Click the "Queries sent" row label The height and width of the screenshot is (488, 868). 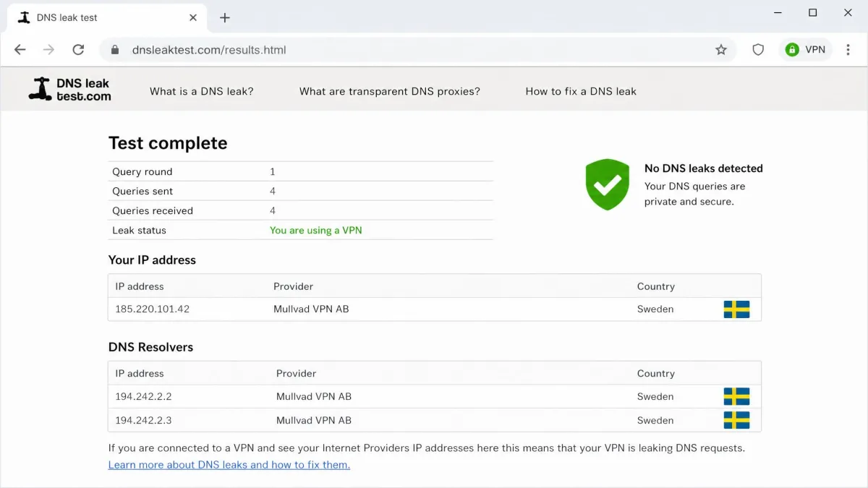point(142,191)
